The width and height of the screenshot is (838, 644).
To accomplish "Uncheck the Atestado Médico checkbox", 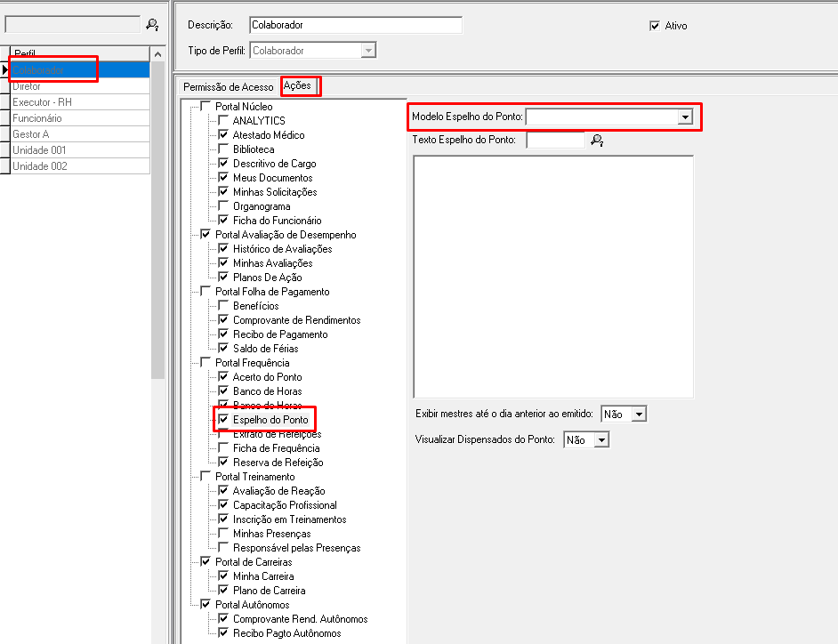I will tap(224, 135).
